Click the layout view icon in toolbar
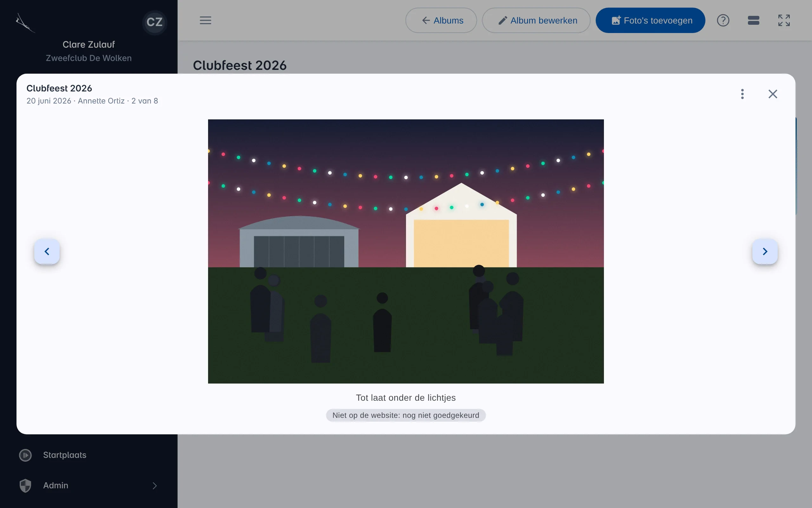The width and height of the screenshot is (812, 508). click(753, 21)
